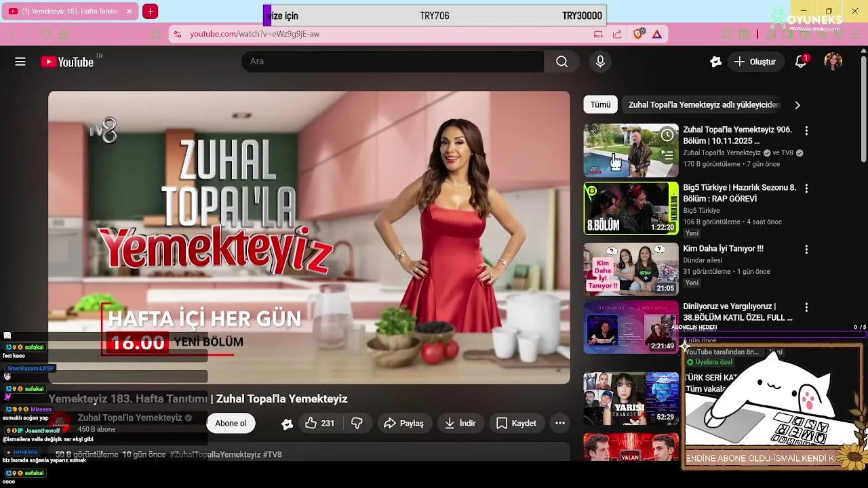Select the Tümü filter chip
The image size is (868, 488).
tap(600, 104)
